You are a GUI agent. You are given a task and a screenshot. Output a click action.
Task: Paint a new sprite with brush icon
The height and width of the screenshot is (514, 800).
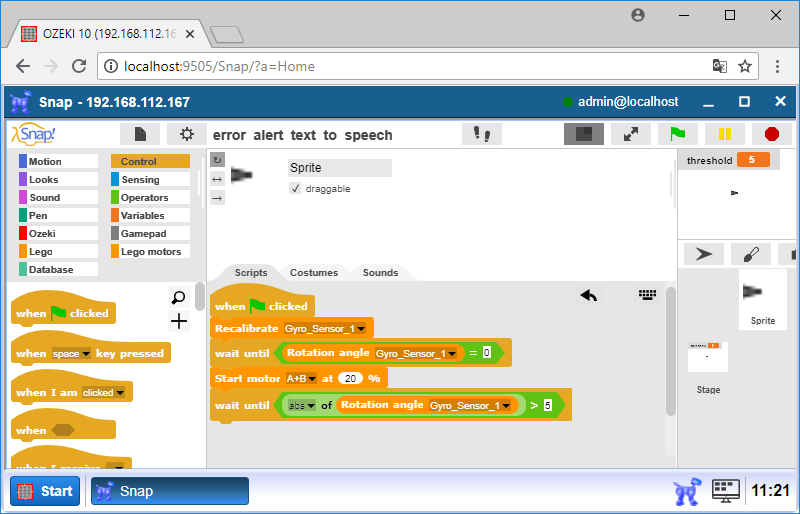click(751, 254)
